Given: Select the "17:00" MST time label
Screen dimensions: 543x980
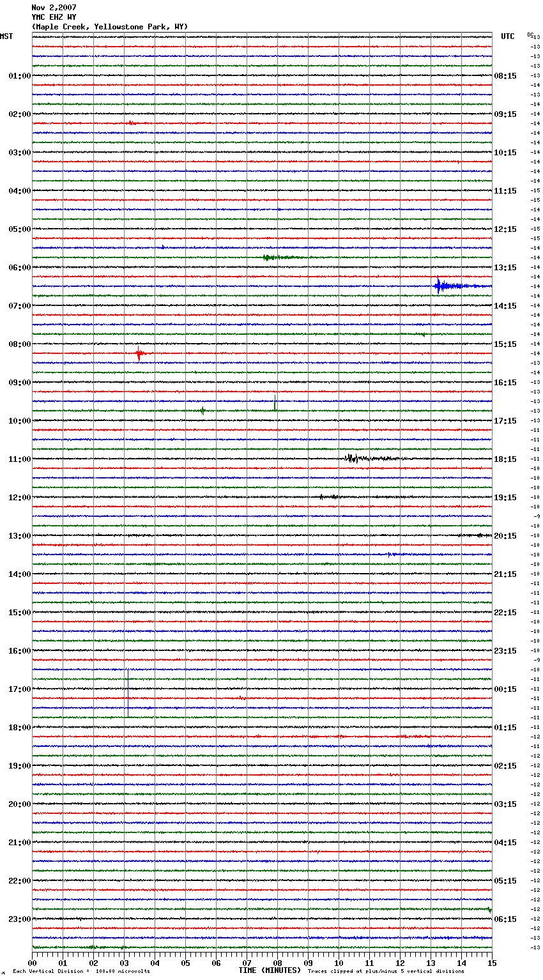Looking at the screenshot, I should 19,689.
